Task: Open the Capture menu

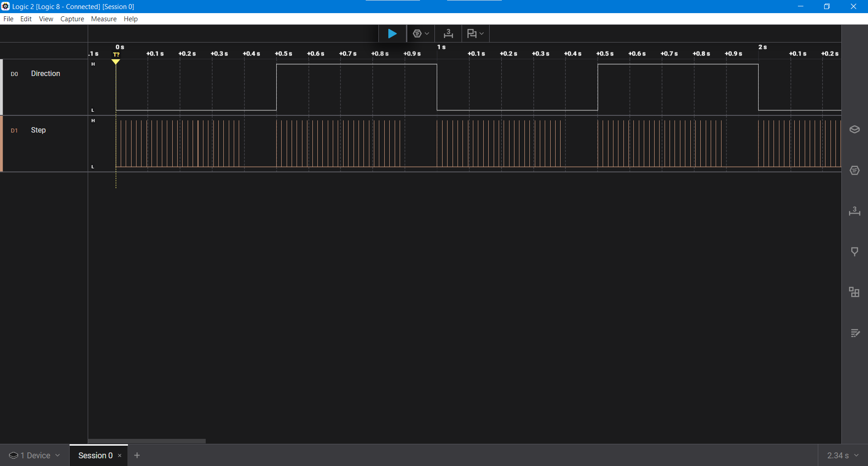Action: (72, 19)
